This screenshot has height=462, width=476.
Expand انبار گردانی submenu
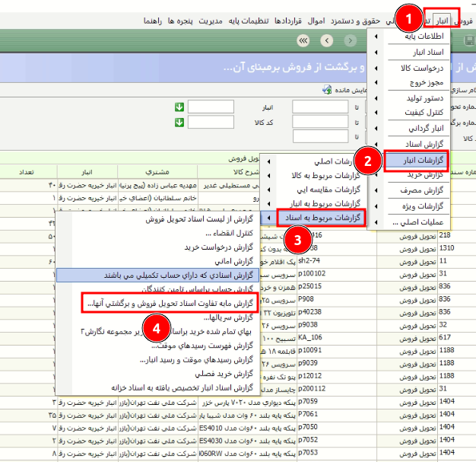[408, 129]
